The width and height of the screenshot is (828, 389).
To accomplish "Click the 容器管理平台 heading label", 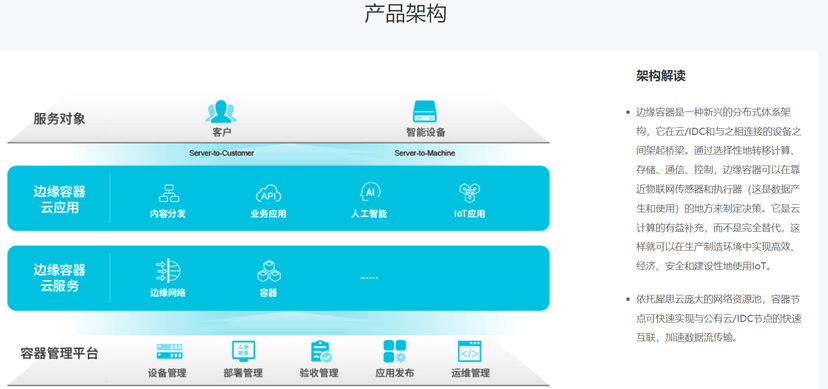I will point(59,353).
